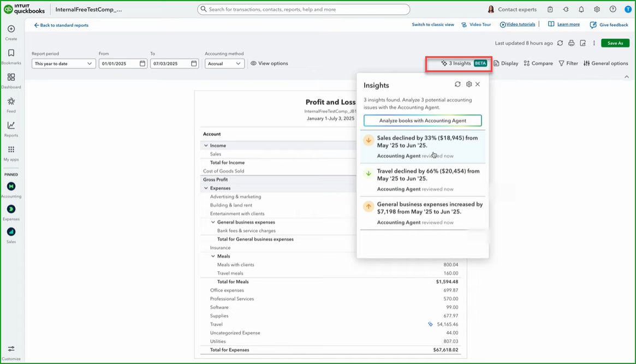Click the Travel row insight sparkle icon
This screenshot has height=364, width=636.
[x=430, y=324]
